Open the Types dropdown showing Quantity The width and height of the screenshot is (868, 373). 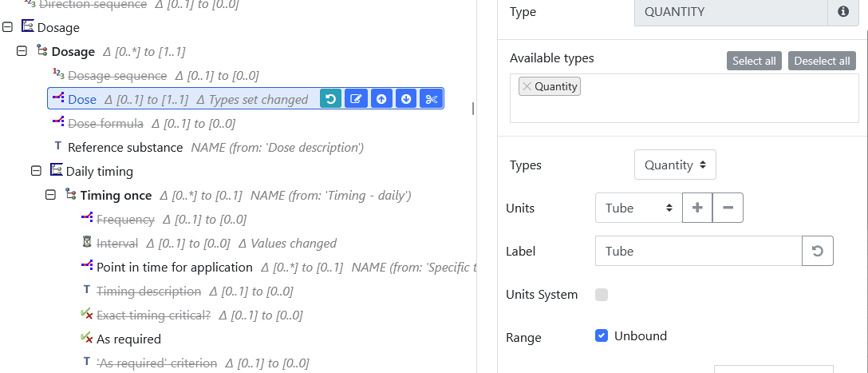tap(675, 165)
